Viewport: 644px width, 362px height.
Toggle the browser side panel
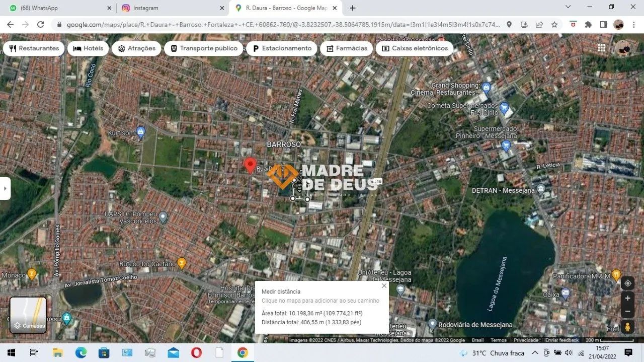(x=603, y=24)
